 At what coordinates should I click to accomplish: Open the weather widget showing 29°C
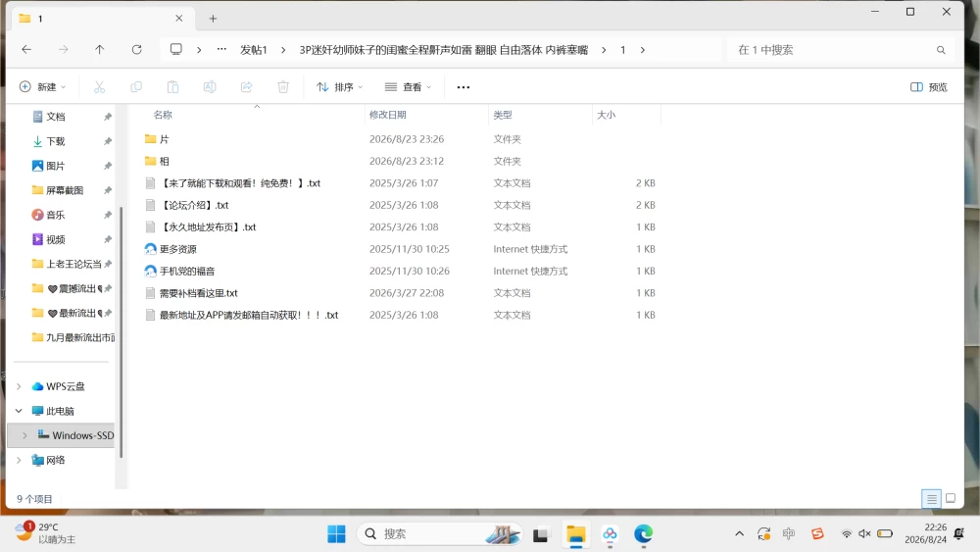point(45,533)
